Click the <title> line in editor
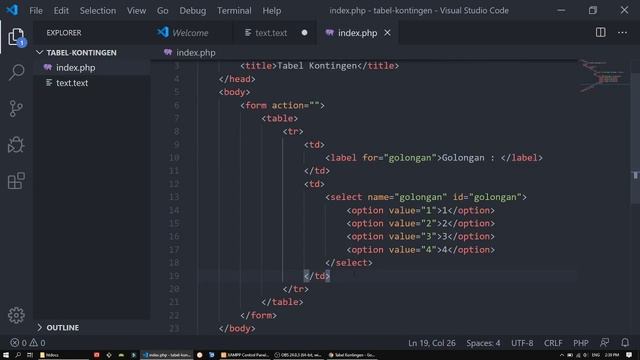The height and width of the screenshot is (360, 640). [x=319, y=66]
